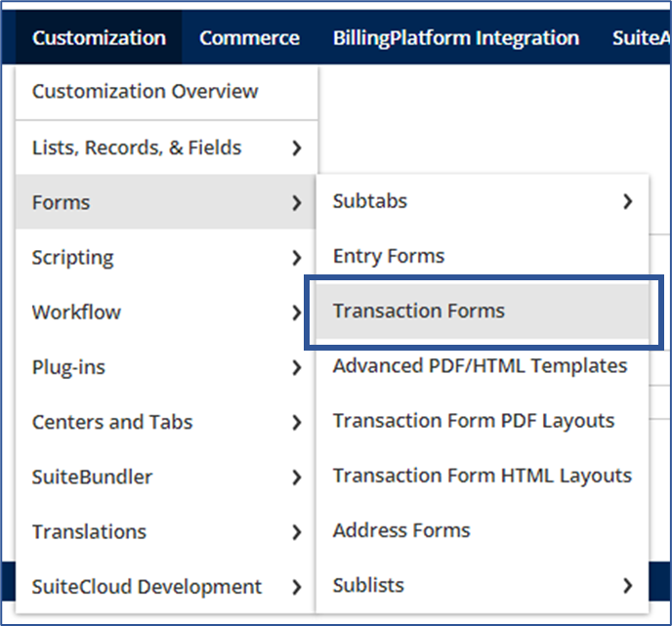Expand chevron next to Scripting
This screenshot has width=672, height=626.
pos(297,258)
